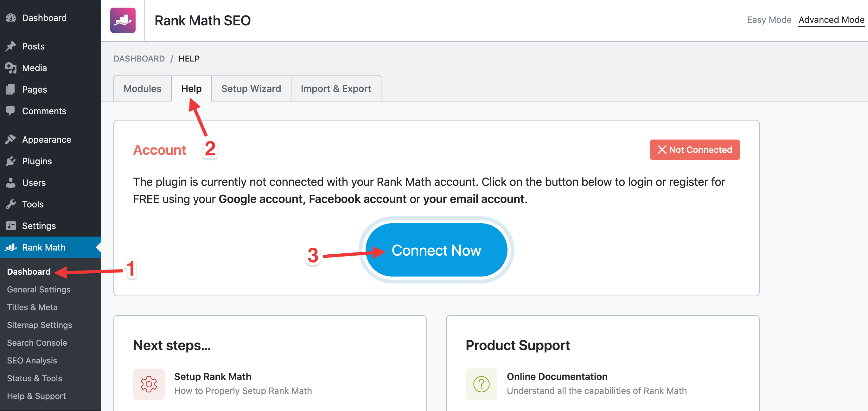Open the Online Documentation link
The height and width of the screenshot is (411, 868).
click(557, 376)
